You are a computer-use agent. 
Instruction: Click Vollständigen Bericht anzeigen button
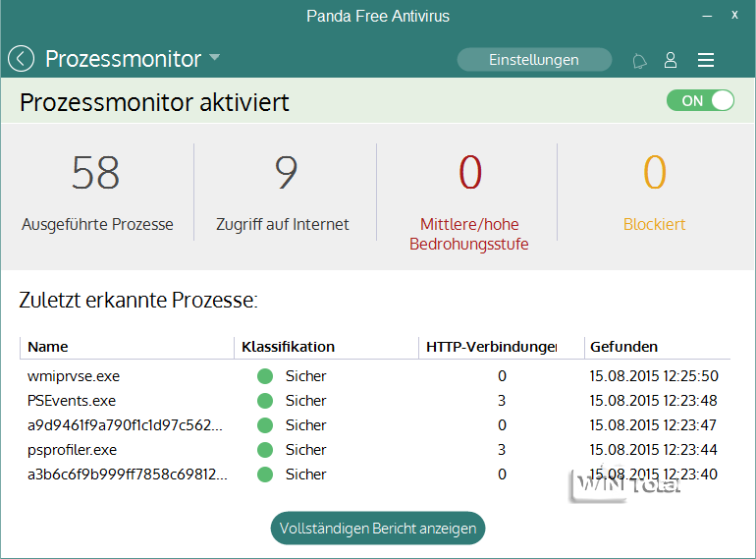pyautogui.click(x=378, y=528)
